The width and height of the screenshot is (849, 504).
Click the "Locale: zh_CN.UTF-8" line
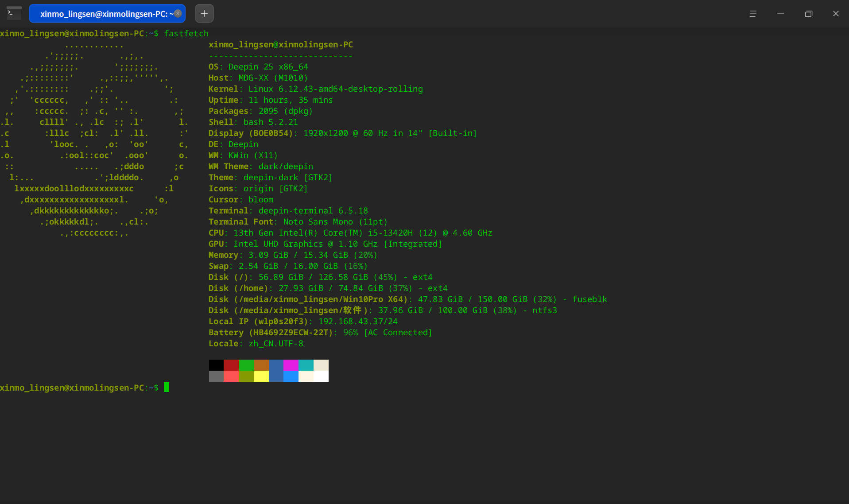click(x=256, y=343)
